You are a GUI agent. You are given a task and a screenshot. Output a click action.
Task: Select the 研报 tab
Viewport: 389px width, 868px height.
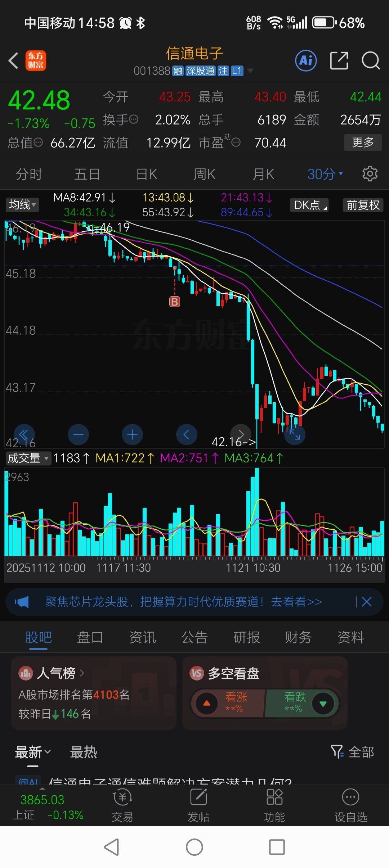click(247, 637)
